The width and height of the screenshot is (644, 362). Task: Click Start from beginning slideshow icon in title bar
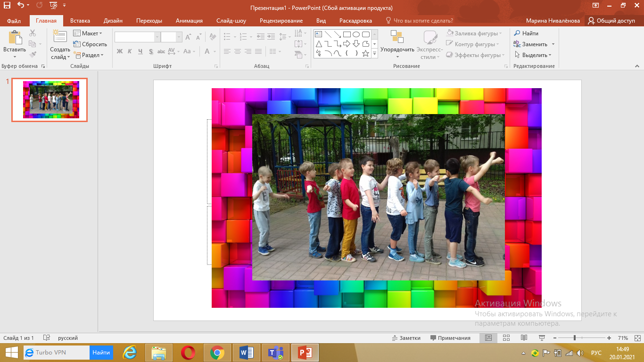[53, 6]
